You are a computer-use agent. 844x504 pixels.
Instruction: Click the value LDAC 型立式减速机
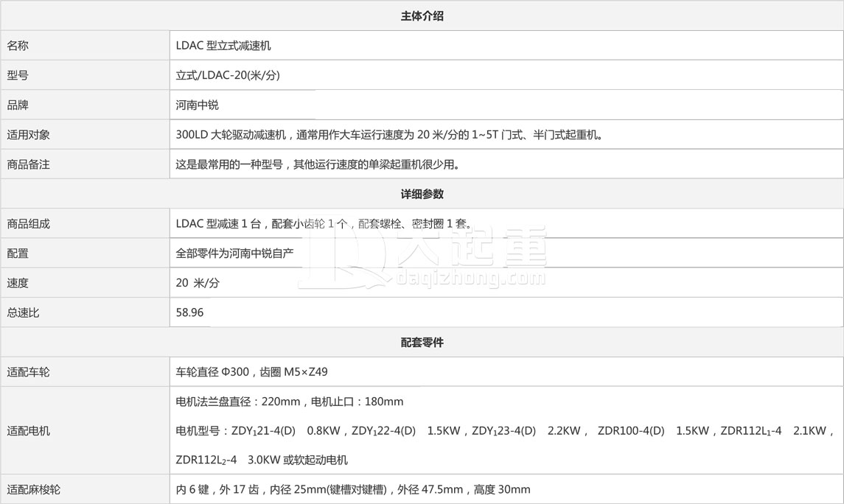[x=223, y=46]
